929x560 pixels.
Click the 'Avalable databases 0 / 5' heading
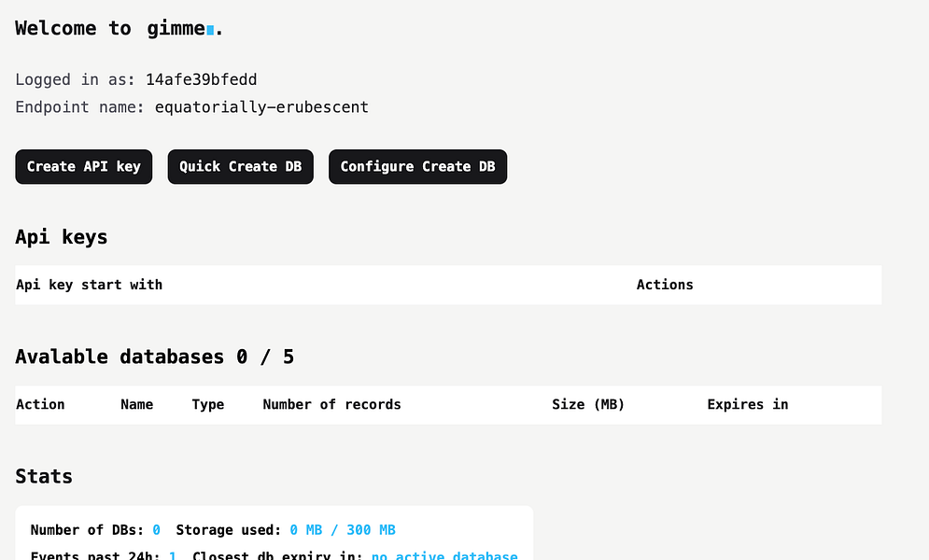tap(155, 357)
